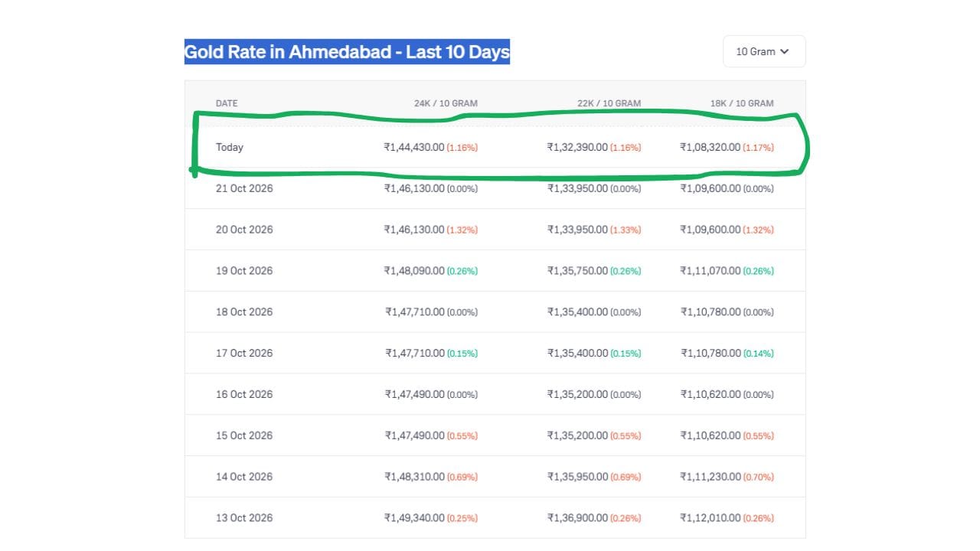This screenshot has width=980, height=551.
Task: Click the 24K price for 20 Oct 2026
Action: pyautogui.click(x=414, y=230)
